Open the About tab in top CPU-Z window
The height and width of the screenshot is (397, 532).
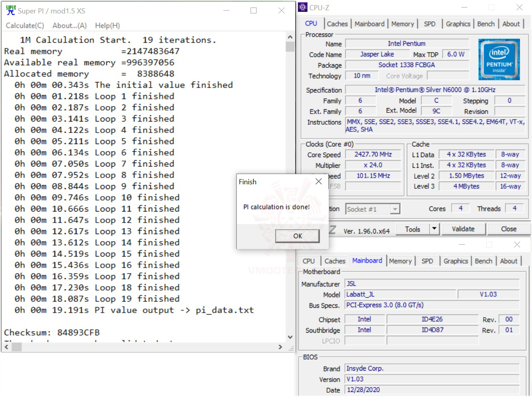coord(511,24)
